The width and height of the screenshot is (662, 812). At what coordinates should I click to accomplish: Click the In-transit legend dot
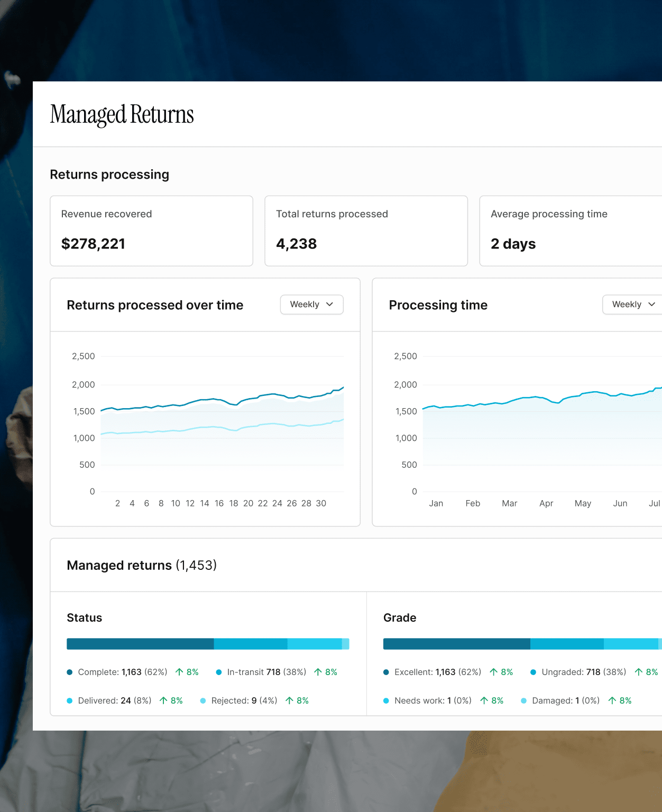pos(219,672)
